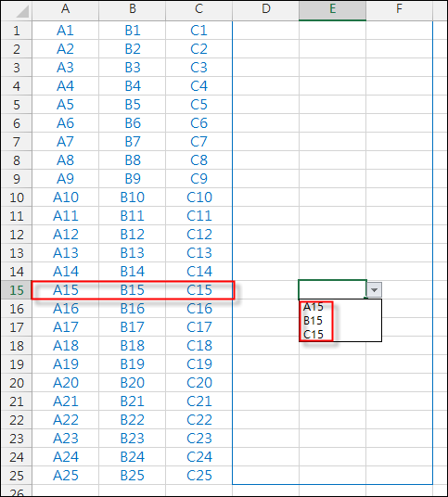The height and width of the screenshot is (497, 448).
Task: Click cell containing B12
Action: coord(133,235)
